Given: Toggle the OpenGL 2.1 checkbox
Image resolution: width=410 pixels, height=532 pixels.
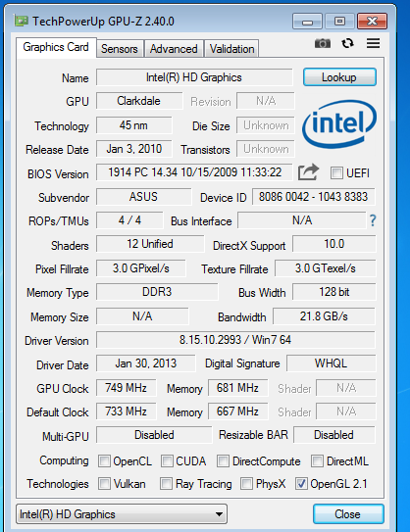Looking at the screenshot, I should point(301,483).
